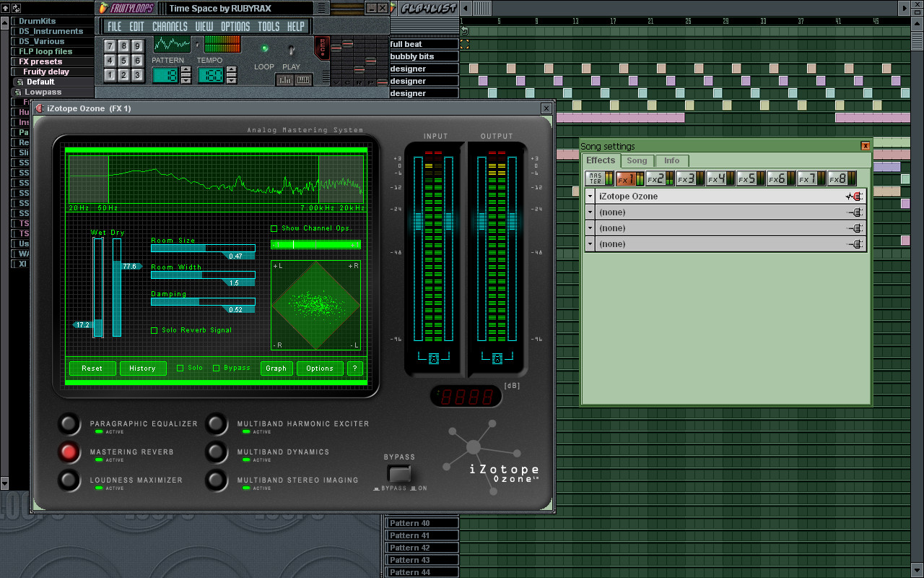Switch to the Info tab
924x578 pixels.
[671, 160]
